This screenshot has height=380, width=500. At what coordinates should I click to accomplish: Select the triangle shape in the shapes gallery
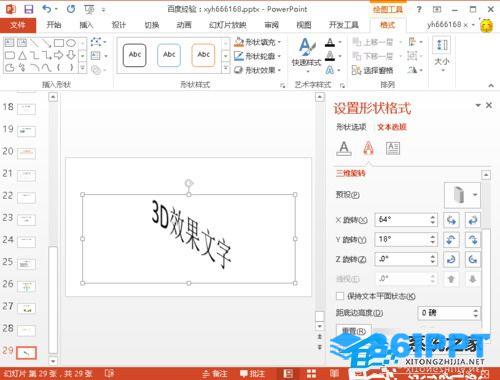click(22, 55)
